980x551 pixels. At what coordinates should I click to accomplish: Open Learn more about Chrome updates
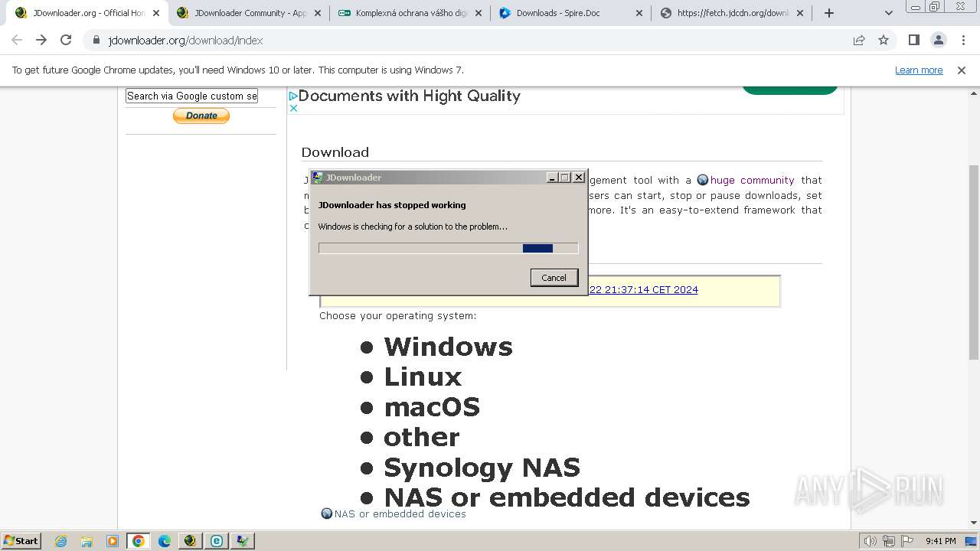point(919,70)
